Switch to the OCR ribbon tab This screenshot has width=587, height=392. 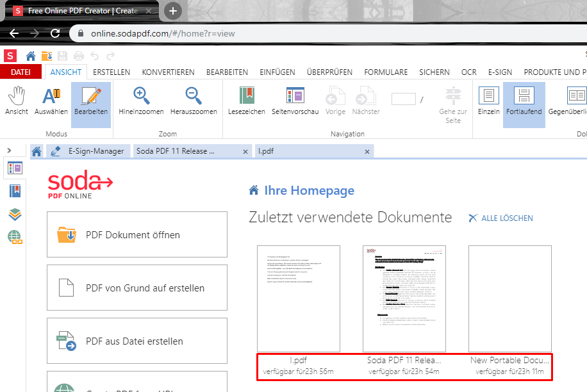pyautogui.click(x=468, y=72)
